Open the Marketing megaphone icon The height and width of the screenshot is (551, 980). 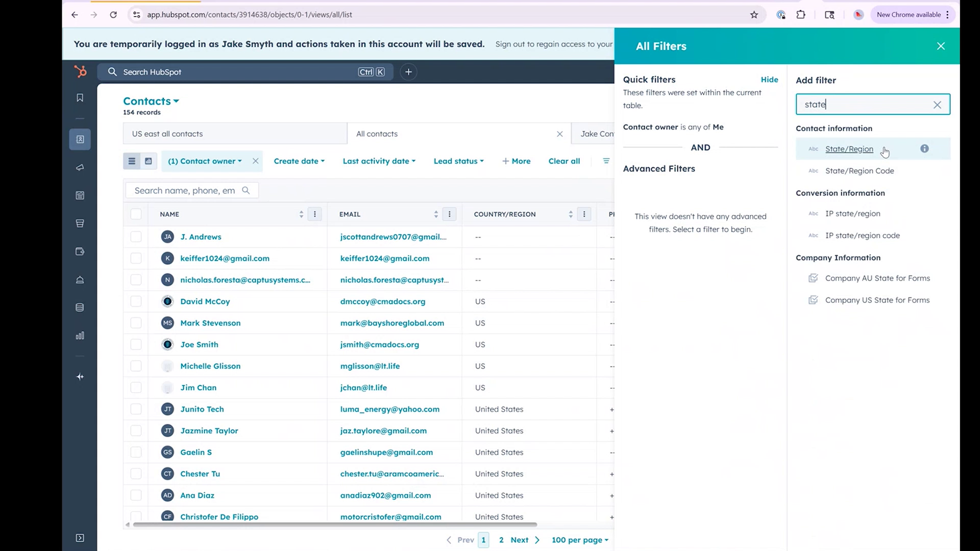[x=80, y=167]
